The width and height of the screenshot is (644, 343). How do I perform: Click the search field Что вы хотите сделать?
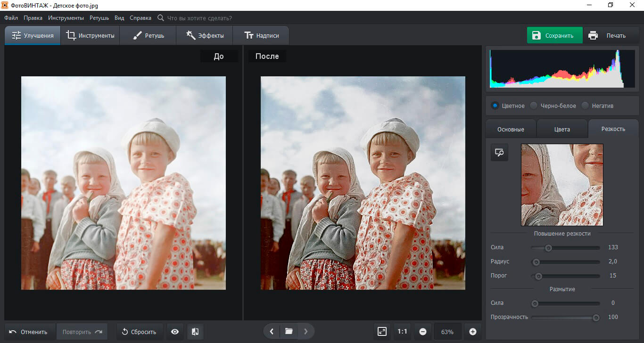tap(199, 18)
